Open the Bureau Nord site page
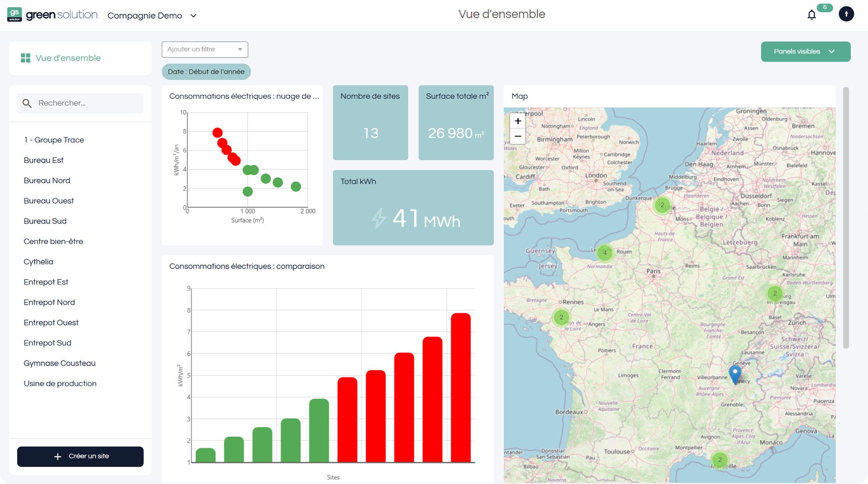Viewport: 868px width, 484px height. [47, 180]
